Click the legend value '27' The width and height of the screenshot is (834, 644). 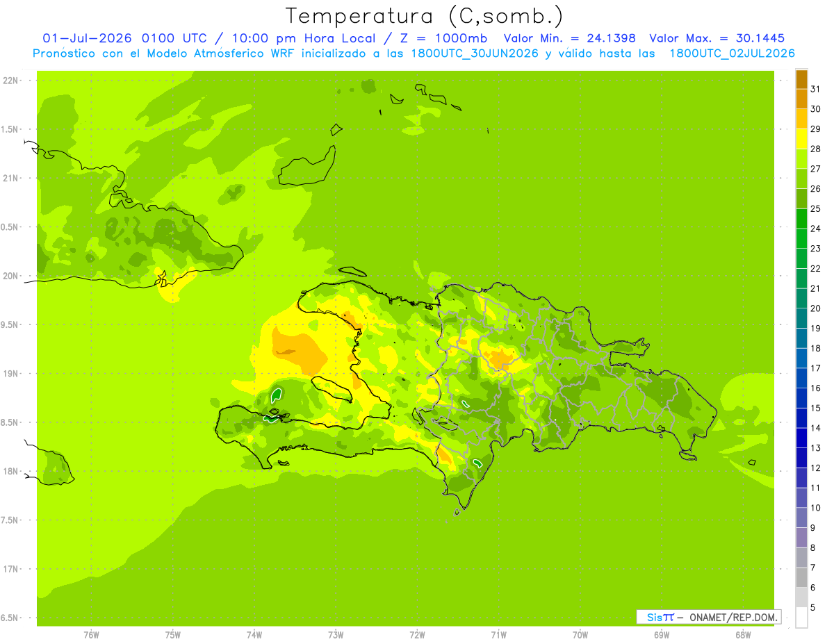816,169
